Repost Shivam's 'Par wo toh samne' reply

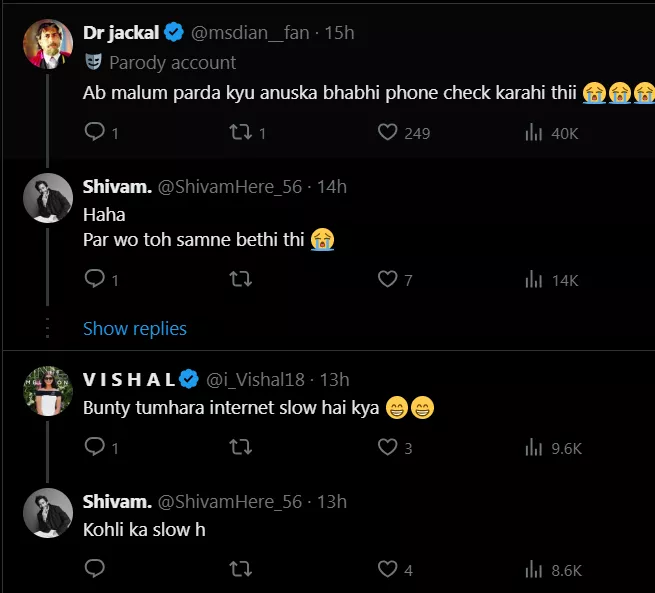point(241,280)
